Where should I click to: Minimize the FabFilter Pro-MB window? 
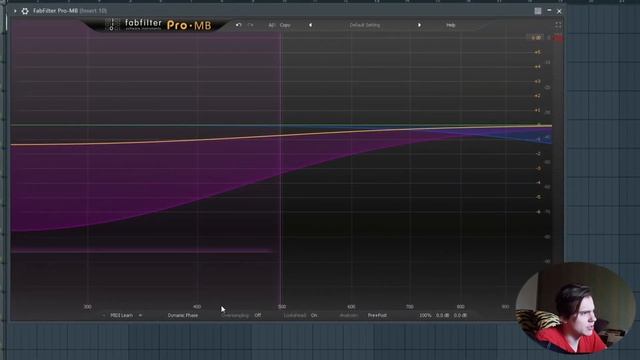pos(549,11)
